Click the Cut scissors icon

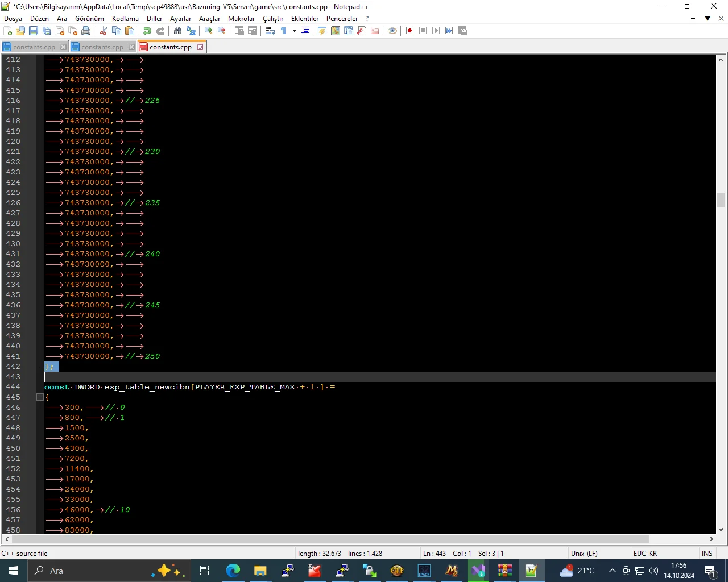click(x=104, y=31)
